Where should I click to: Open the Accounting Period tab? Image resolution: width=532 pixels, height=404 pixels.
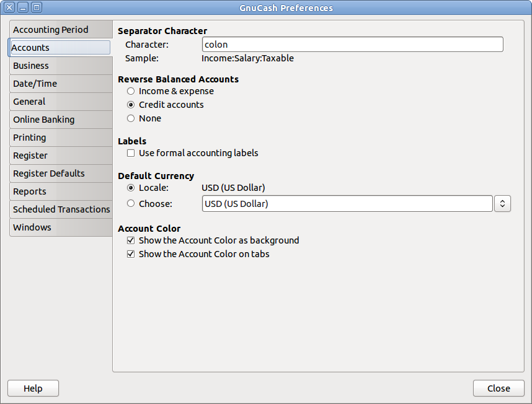point(51,30)
